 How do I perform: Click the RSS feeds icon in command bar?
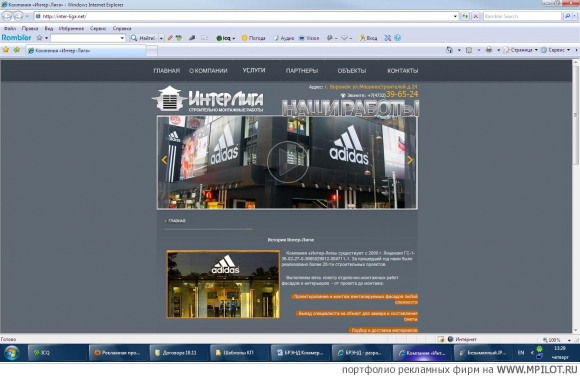pos(469,50)
